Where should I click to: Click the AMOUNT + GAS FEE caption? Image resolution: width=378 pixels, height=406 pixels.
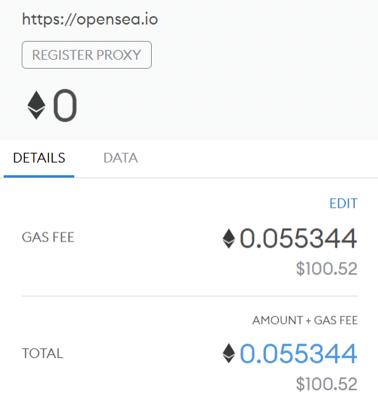305,320
